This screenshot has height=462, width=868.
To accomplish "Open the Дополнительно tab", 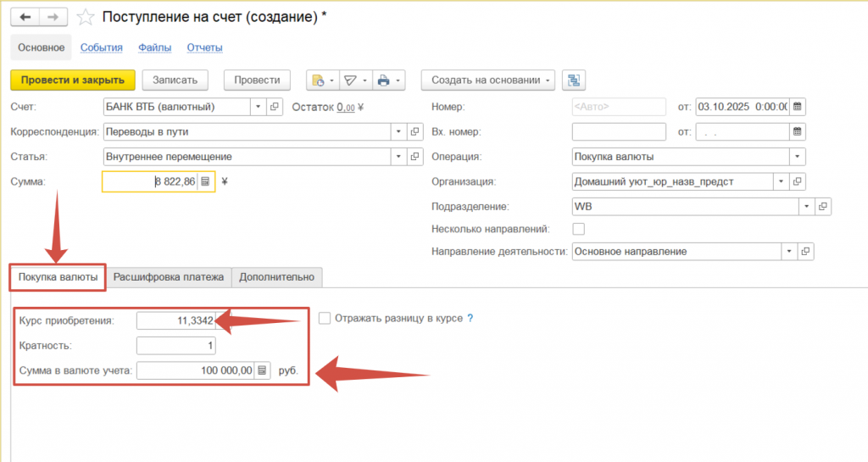I will (x=276, y=276).
